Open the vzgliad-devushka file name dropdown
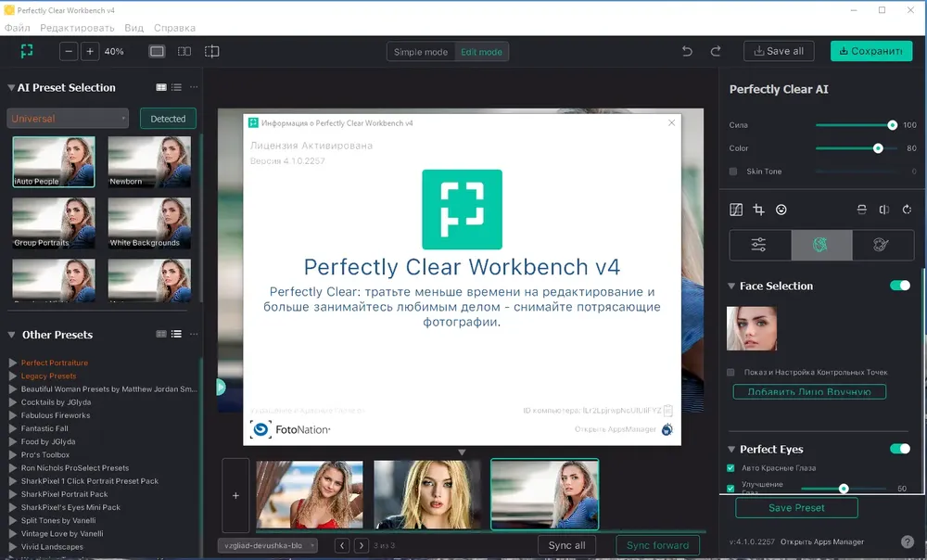This screenshot has width=927, height=560. pos(268,545)
